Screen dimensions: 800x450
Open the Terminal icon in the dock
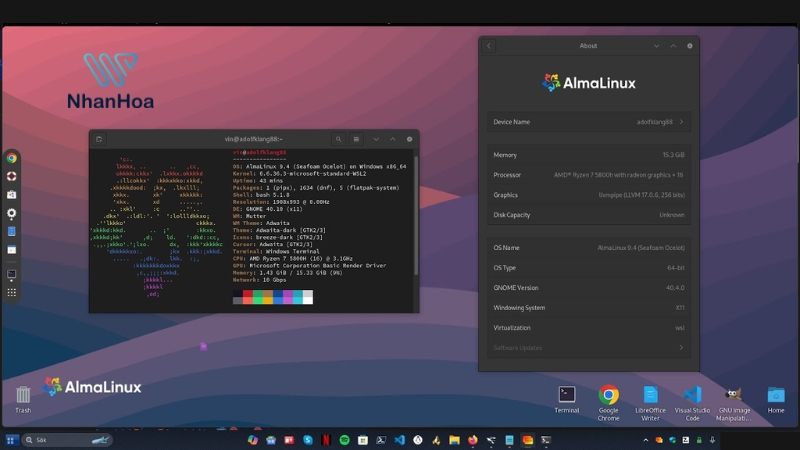pos(11,274)
